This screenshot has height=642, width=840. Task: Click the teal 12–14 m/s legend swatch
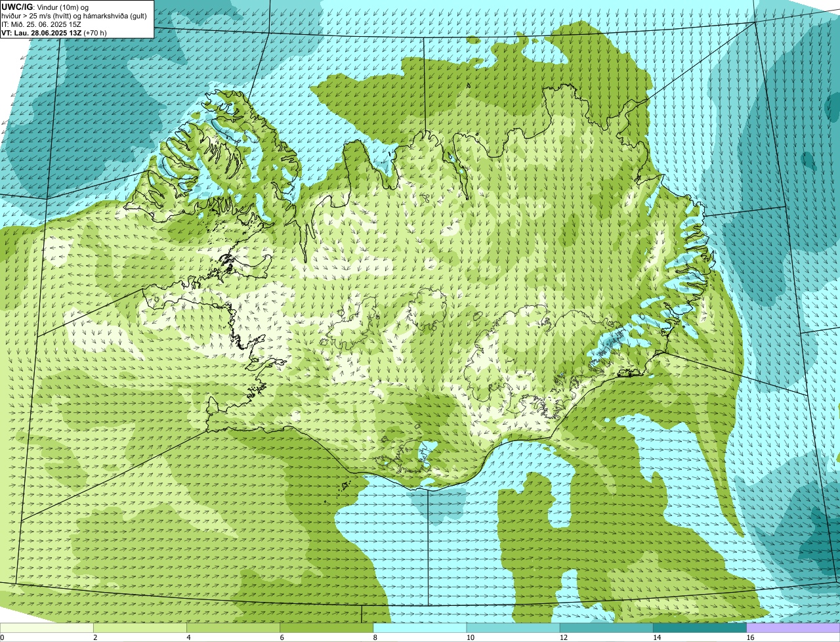coord(606,628)
